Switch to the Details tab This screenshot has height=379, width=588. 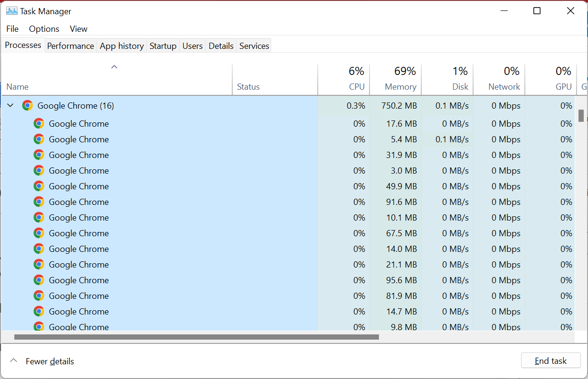pos(221,46)
